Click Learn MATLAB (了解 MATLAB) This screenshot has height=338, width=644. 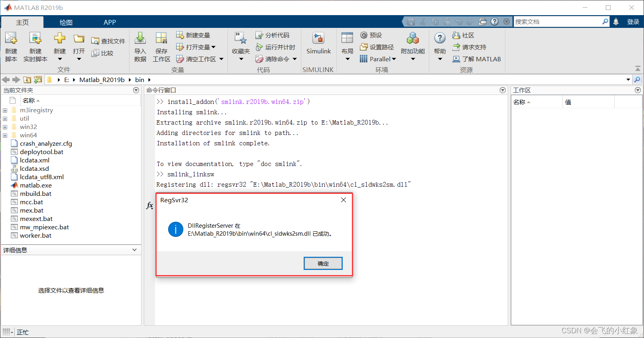point(477,59)
